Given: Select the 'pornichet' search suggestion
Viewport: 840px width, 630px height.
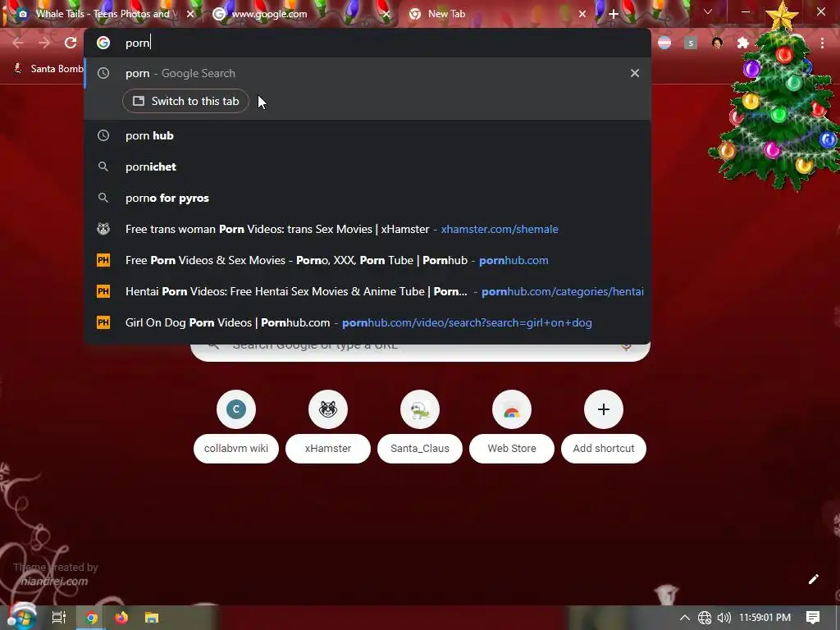Looking at the screenshot, I should point(367,167).
